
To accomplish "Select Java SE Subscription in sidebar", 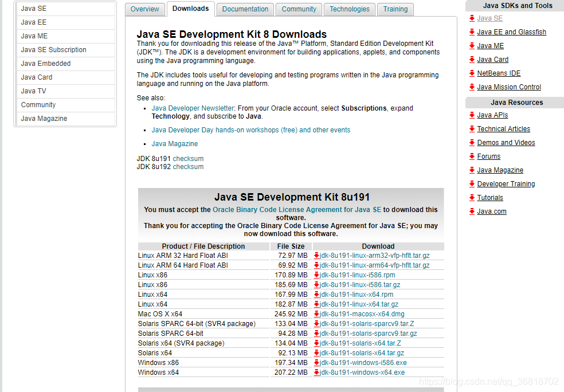I will pos(65,50).
